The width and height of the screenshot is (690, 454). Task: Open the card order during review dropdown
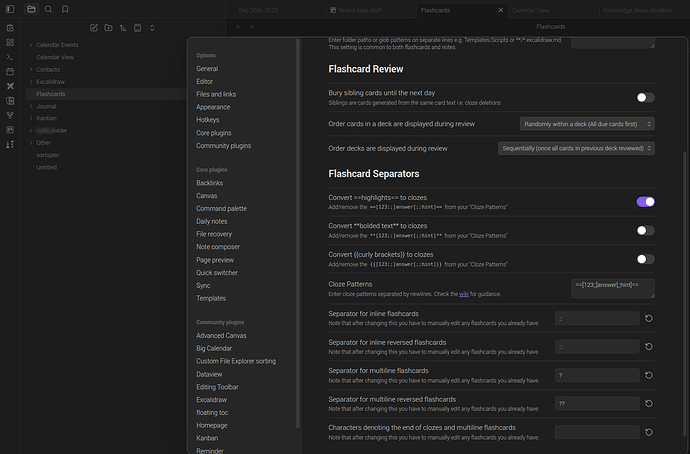point(587,123)
